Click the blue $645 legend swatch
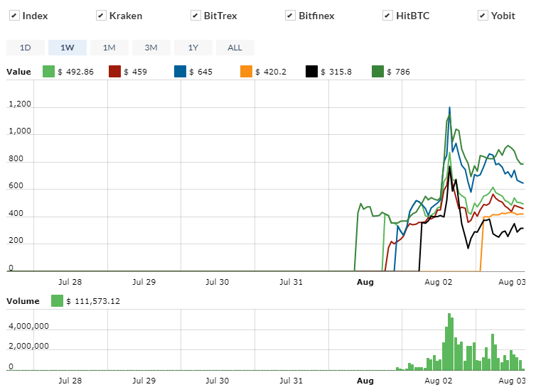Screen dimensions: 536x392 pos(181,72)
